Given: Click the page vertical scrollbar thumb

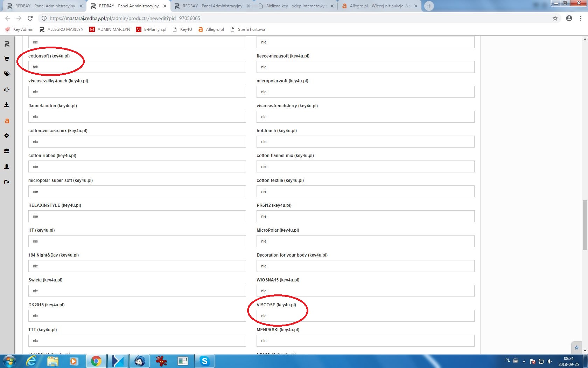Looking at the screenshot, I should tap(585, 224).
